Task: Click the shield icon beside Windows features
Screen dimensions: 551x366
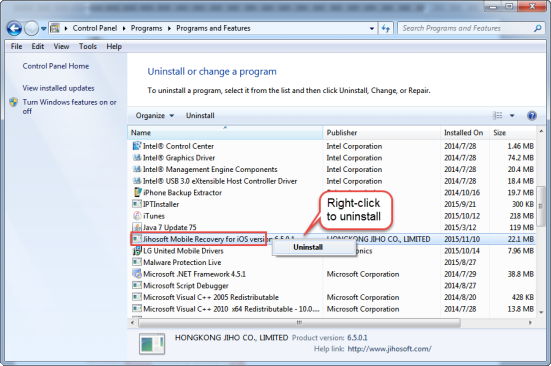Action: (14, 102)
